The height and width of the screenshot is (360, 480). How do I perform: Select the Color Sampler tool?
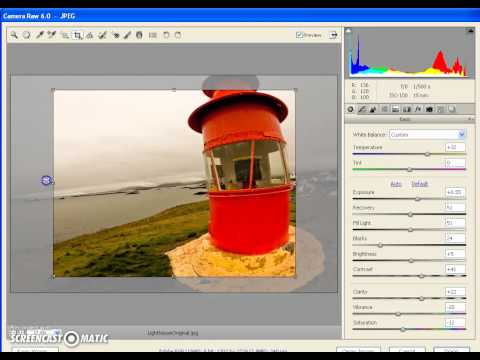coord(52,35)
